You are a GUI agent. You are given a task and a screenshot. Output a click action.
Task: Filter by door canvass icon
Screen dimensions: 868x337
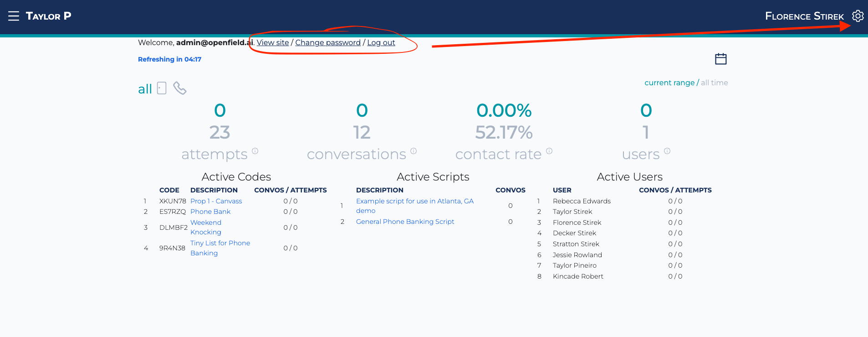[x=162, y=88]
